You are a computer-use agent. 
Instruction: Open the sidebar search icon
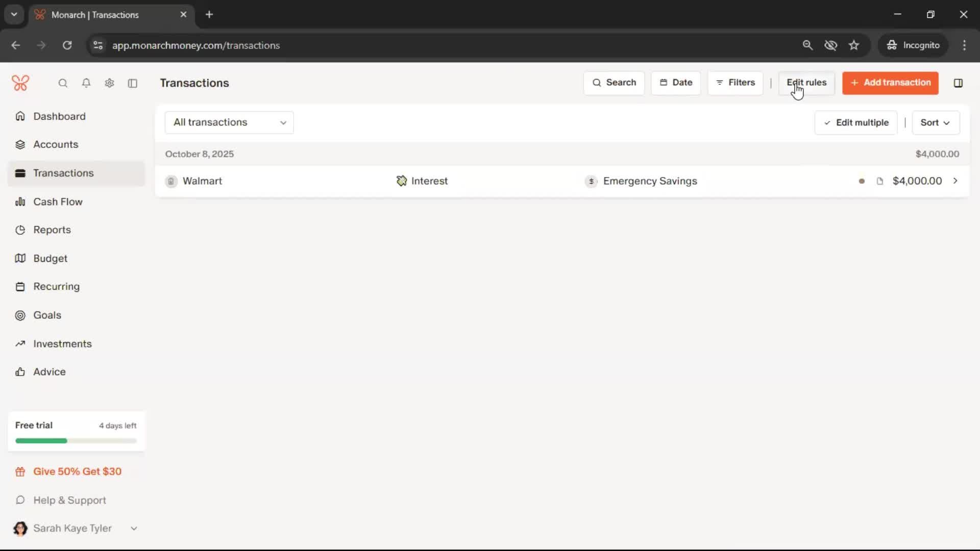coord(63,83)
